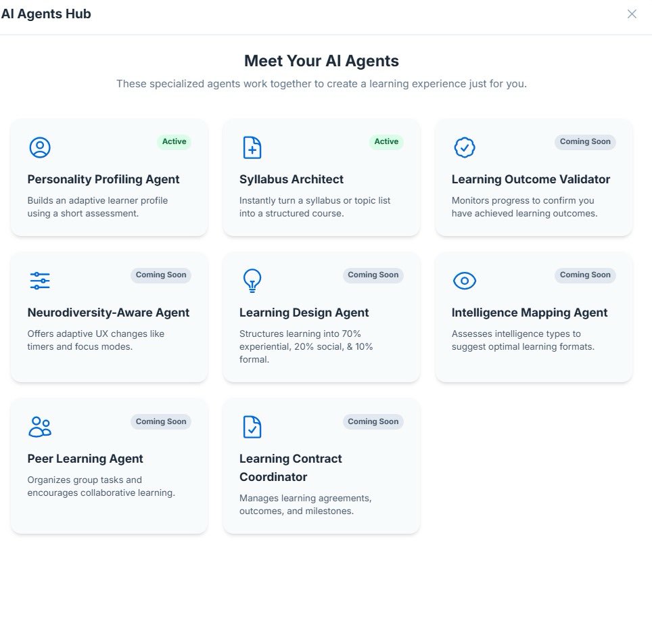Click the Neurodiversity-Aware Agent sliders icon
652x644 pixels.
click(x=40, y=281)
